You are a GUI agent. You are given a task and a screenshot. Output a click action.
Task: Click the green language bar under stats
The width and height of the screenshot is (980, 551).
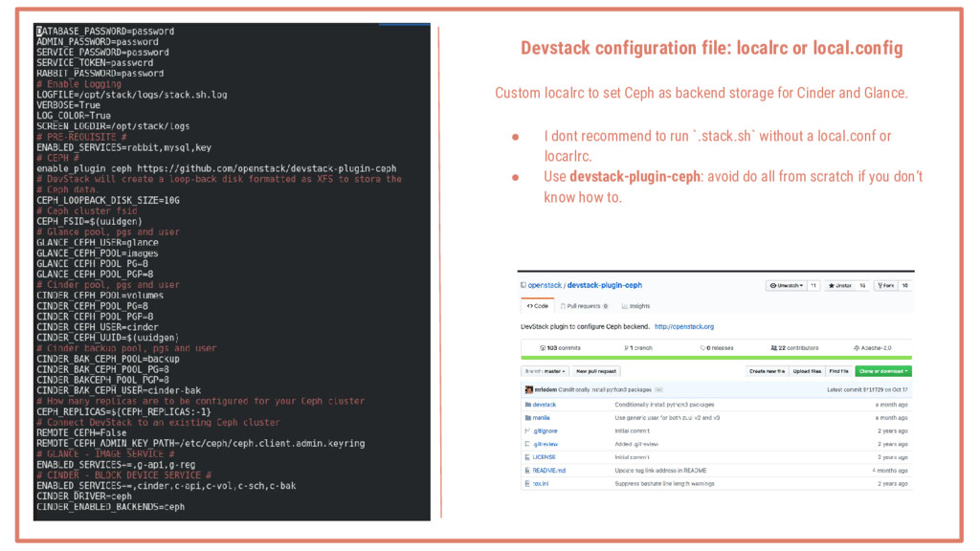pos(716,358)
